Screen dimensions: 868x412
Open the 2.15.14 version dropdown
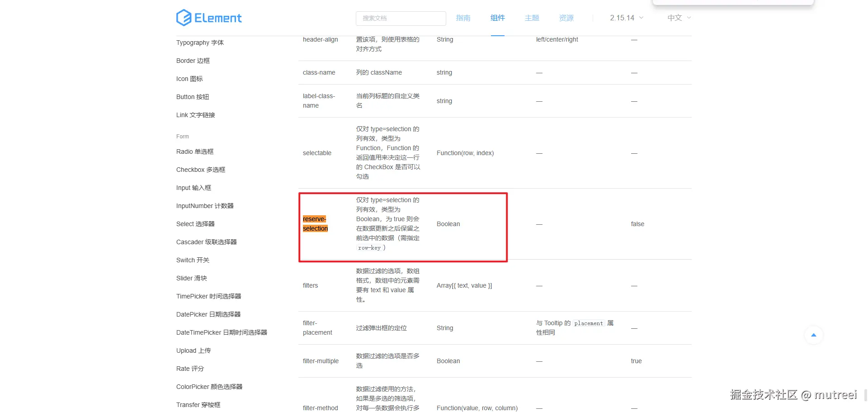[x=627, y=18]
